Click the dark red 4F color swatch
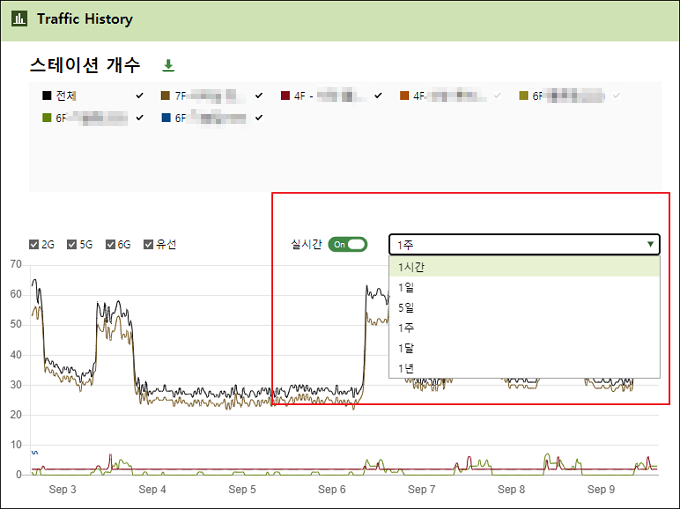 285,95
